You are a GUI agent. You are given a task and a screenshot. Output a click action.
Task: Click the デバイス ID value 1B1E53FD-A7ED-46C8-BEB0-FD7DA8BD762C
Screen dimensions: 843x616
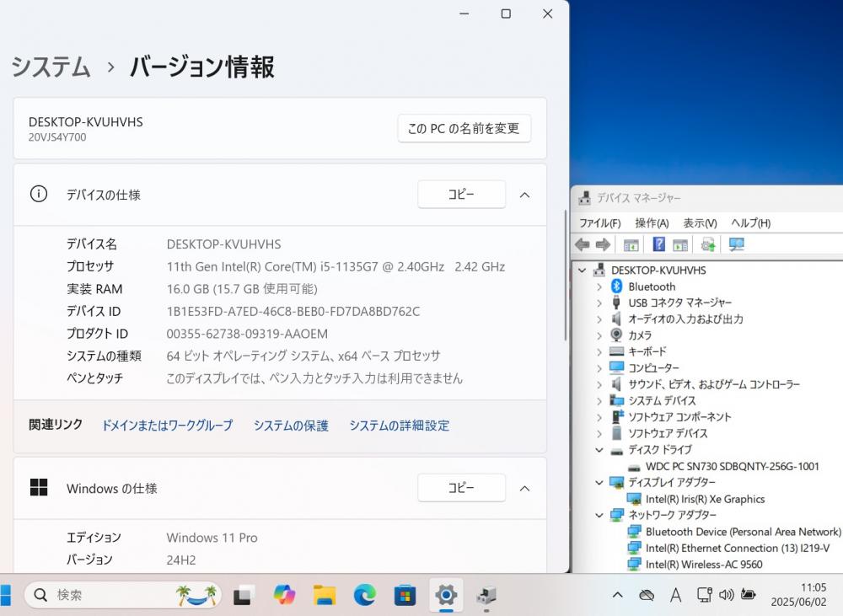click(293, 311)
